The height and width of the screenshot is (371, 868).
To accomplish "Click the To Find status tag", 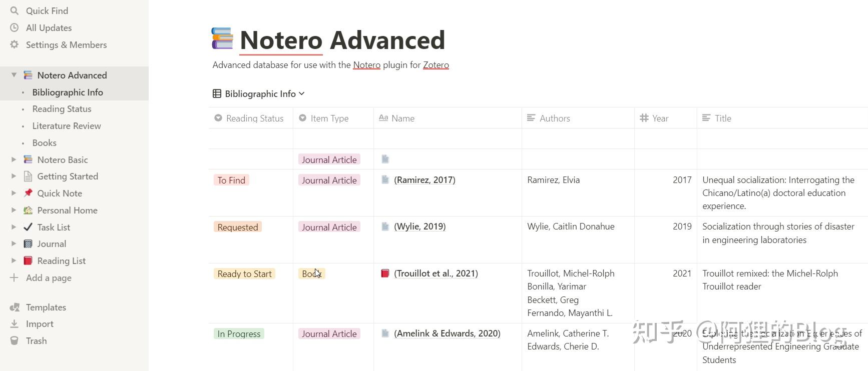I will (231, 180).
